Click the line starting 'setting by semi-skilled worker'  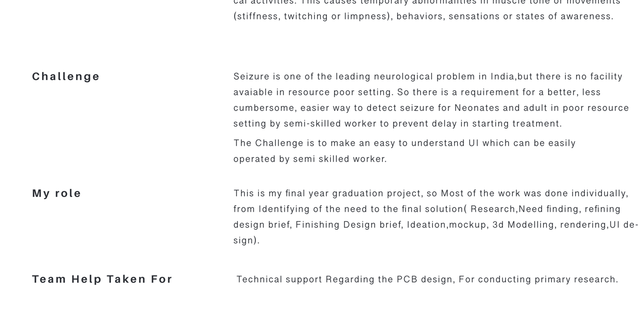coord(398,123)
